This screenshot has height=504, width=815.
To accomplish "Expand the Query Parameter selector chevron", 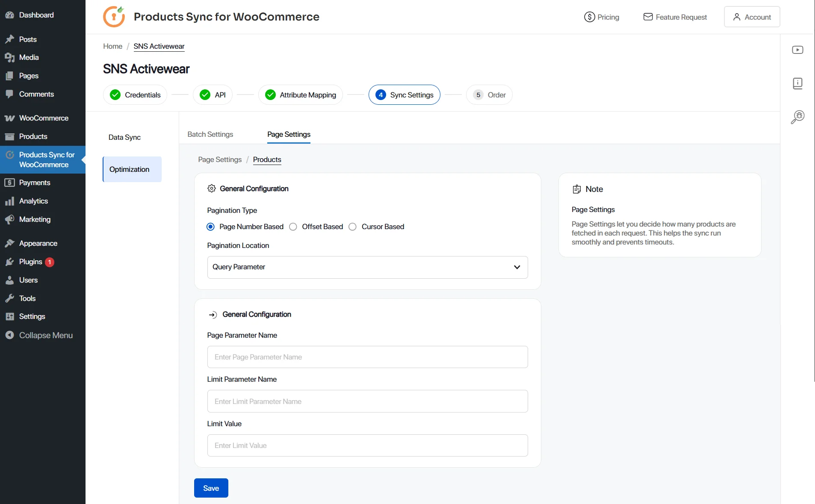I will 517,267.
